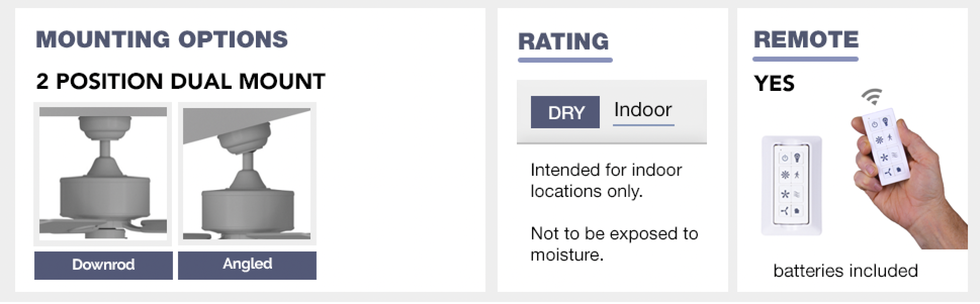980x304 pixels.
Task: Click the breeze wave icon on the wall remote
Action: pyautogui.click(x=797, y=194)
